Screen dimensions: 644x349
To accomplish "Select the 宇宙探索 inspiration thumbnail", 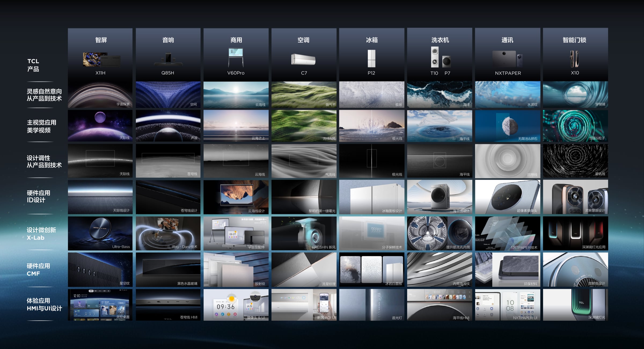I will pyautogui.click(x=100, y=94).
